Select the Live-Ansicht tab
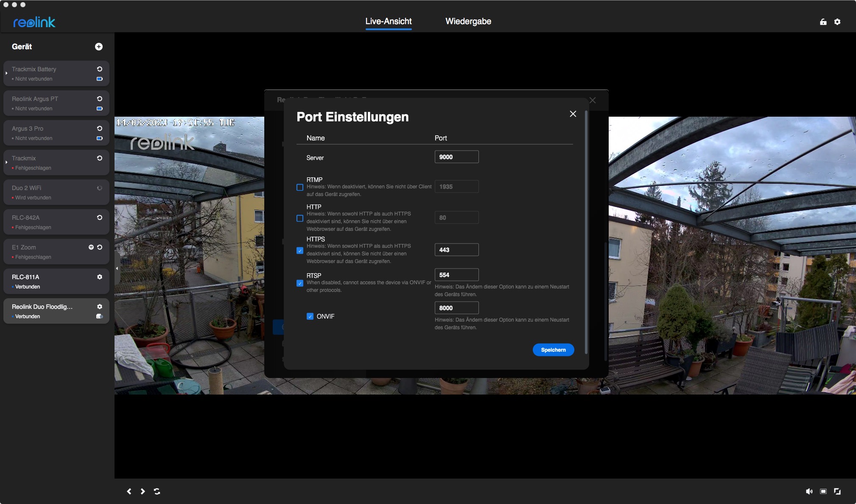The image size is (856, 504). [x=389, y=22]
